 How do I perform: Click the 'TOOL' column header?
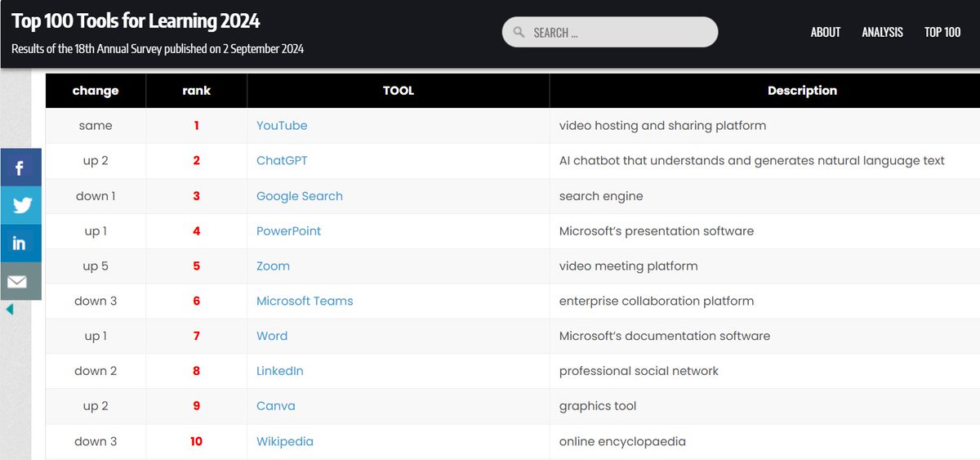tap(399, 91)
